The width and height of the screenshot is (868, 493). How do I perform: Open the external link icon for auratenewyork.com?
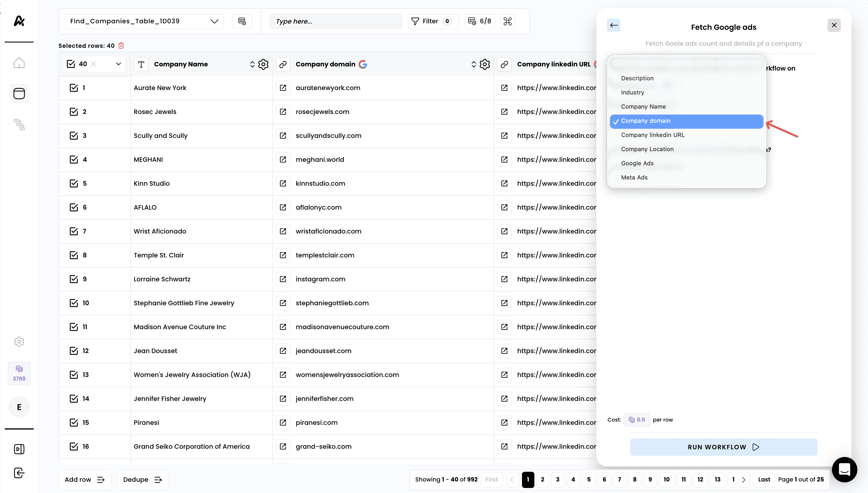pyautogui.click(x=283, y=88)
